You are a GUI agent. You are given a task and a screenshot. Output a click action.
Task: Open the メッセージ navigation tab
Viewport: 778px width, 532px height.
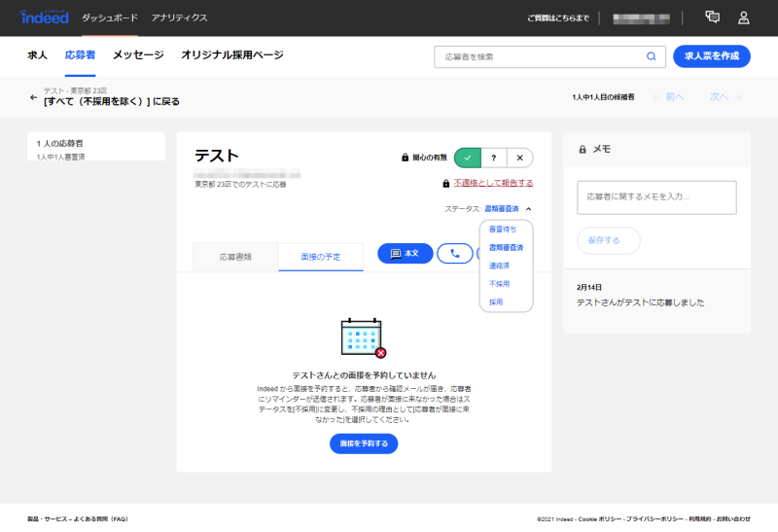[138, 55]
